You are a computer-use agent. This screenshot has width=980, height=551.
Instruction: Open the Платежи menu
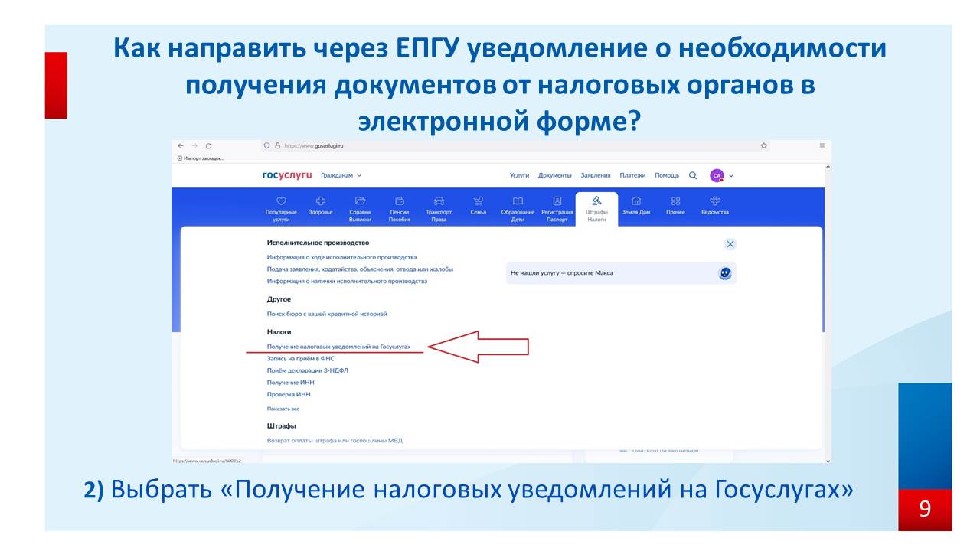click(x=632, y=175)
